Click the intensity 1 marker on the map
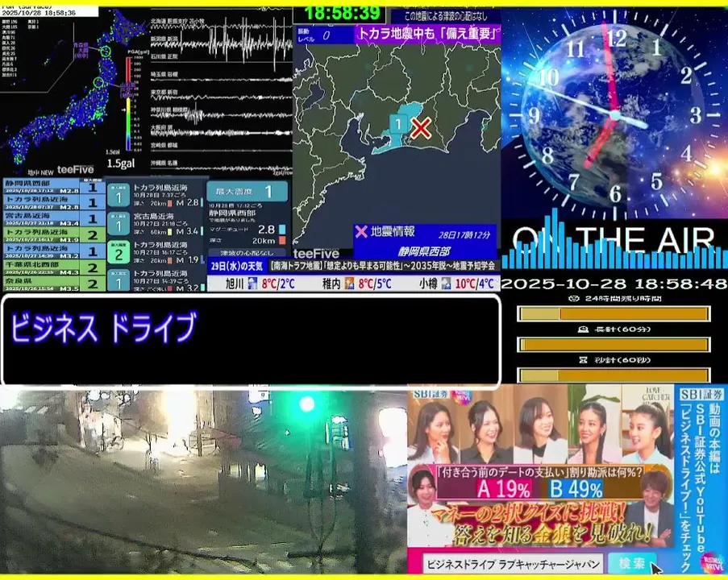 (398, 124)
